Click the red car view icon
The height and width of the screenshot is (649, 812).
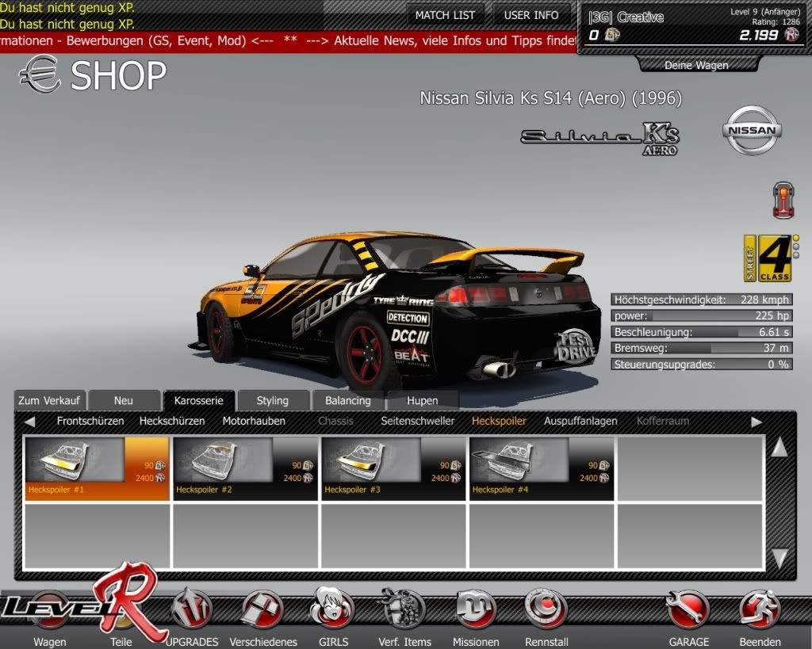tap(783, 200)
